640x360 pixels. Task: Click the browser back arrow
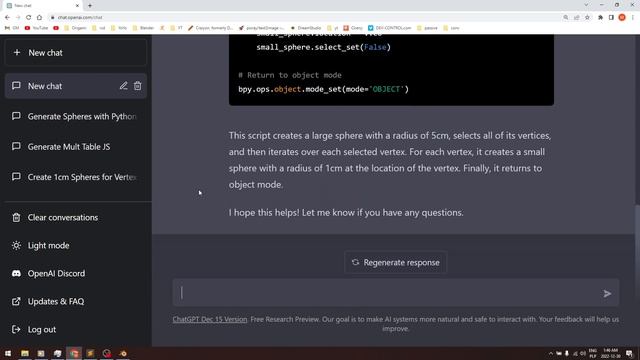pos(7,18)
